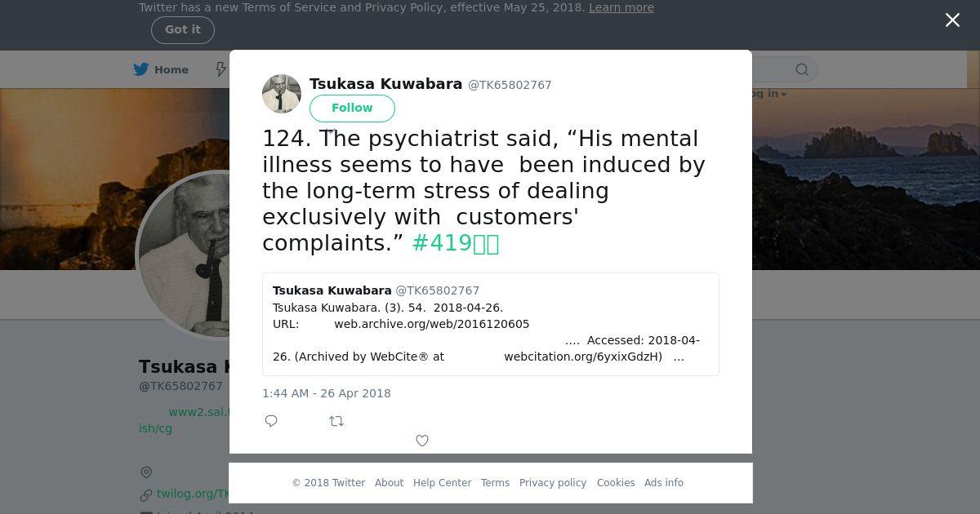Follow Tsukasa Kuwabara

pyautogui.click(x=352, y=108)
